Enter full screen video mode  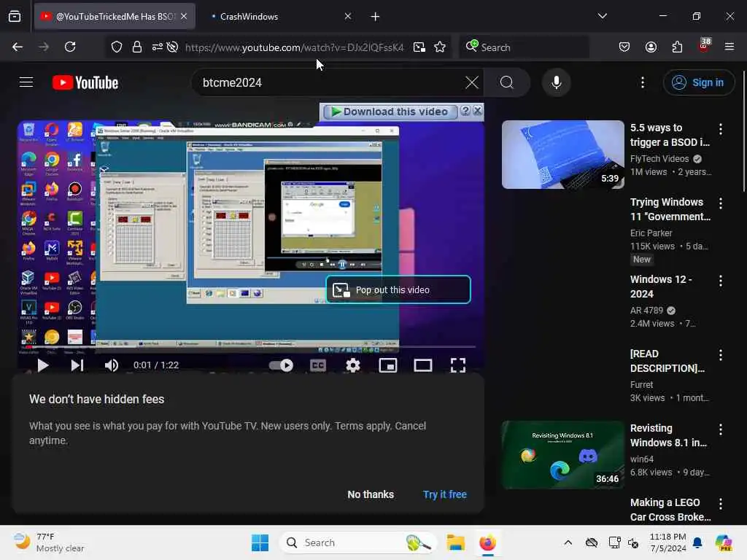click(458, 365)
